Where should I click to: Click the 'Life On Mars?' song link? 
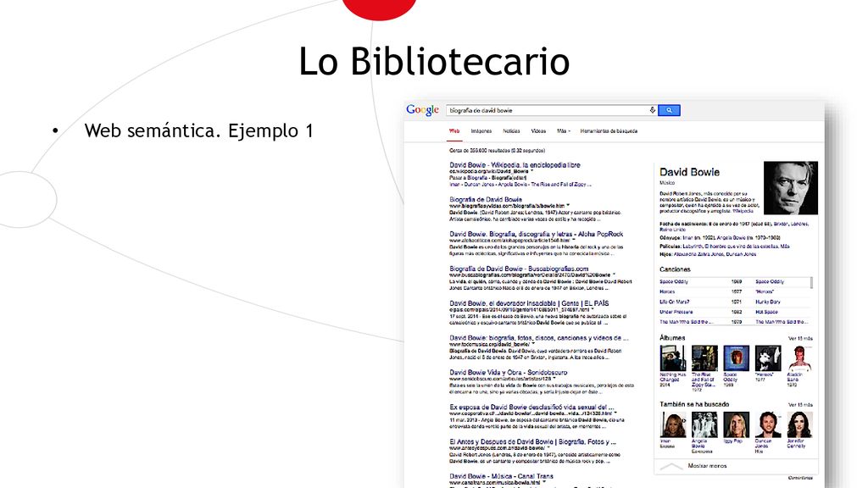[674, 302]
